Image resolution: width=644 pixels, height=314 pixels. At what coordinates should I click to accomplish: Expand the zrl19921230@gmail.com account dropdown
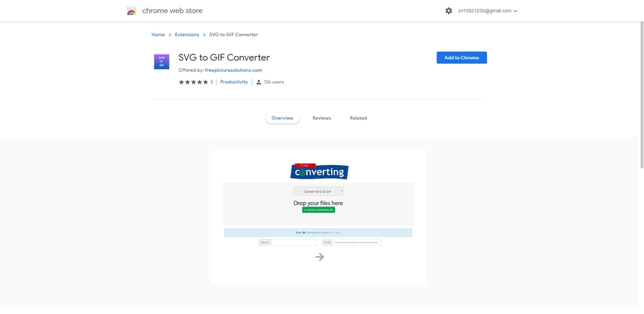point(487,11)
